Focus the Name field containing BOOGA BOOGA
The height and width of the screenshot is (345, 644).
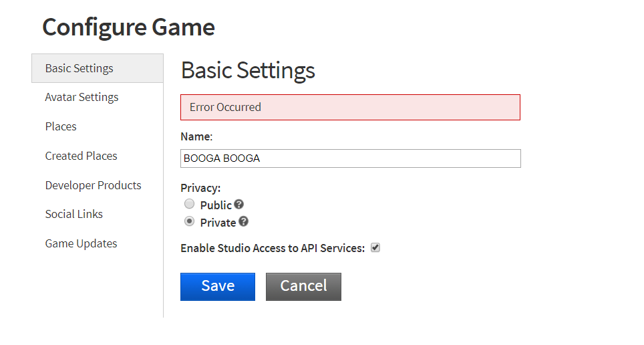coord(351,158)
